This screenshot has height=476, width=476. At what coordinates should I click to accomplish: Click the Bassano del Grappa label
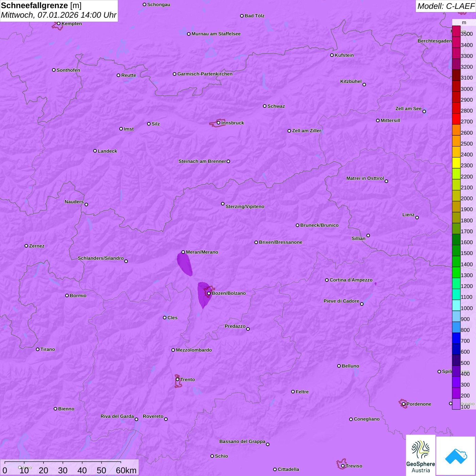point(242,441)
